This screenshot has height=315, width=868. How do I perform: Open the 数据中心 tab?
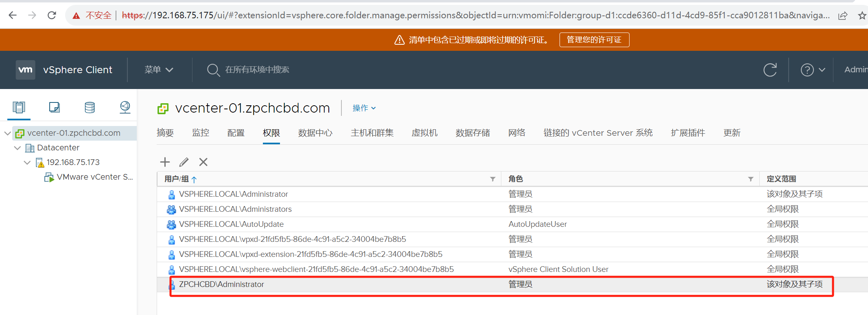[315, 133]
